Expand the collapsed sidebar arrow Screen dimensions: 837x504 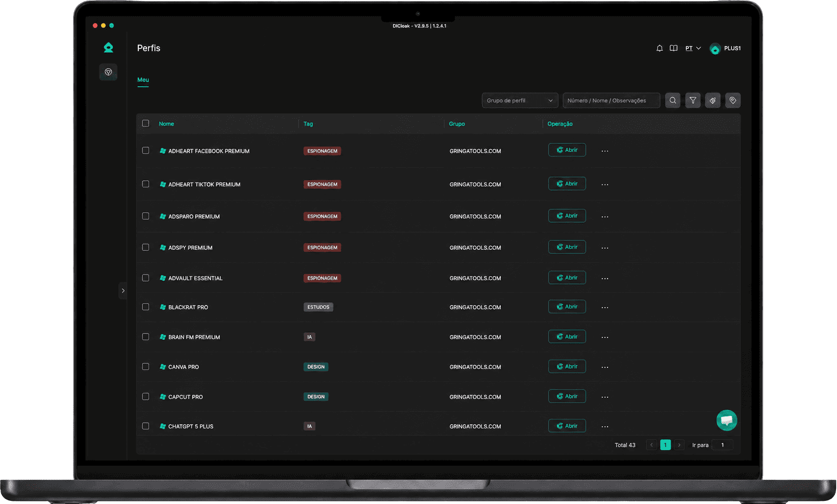tap(123, 291)
